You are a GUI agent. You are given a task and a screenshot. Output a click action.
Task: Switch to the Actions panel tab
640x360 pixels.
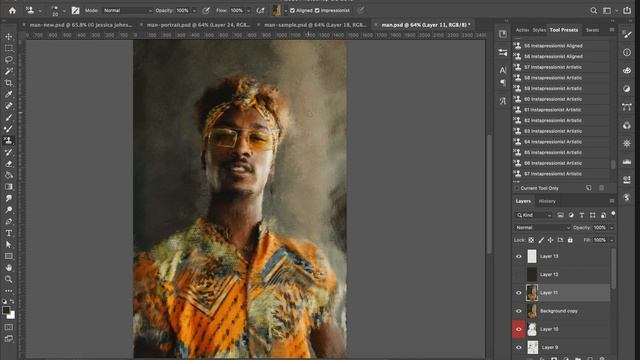pos(522,30)
